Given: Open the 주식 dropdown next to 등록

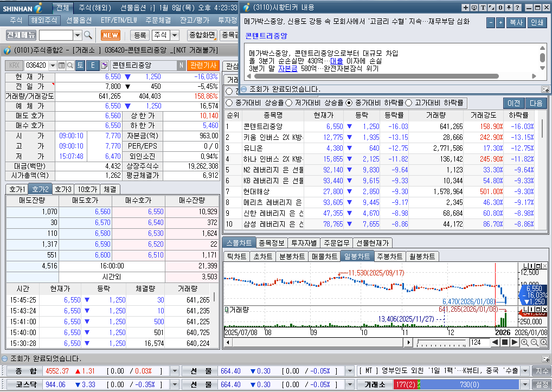Looking at the screenshot, I should click(x=175, y=35).
